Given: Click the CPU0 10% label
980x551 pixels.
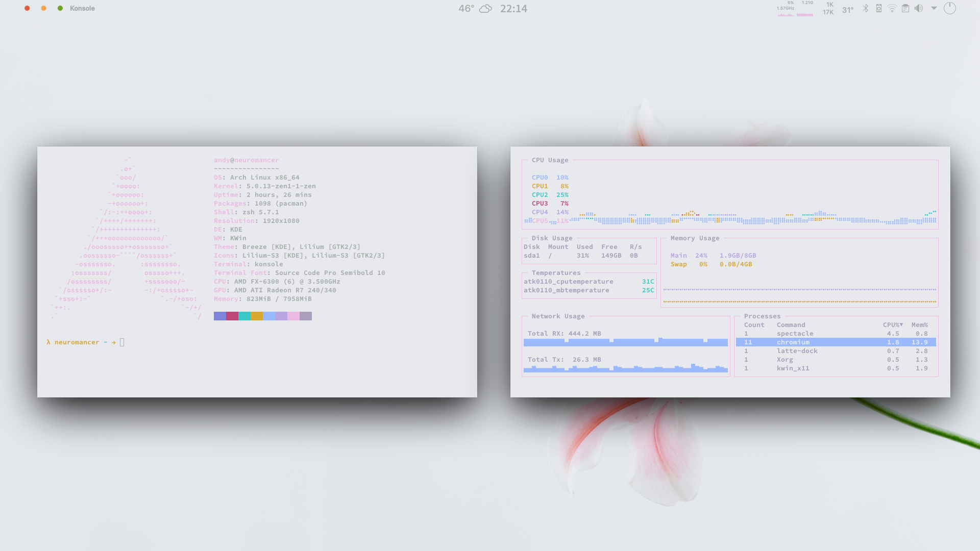Looking at the screenshot, I should click(550, 178).
